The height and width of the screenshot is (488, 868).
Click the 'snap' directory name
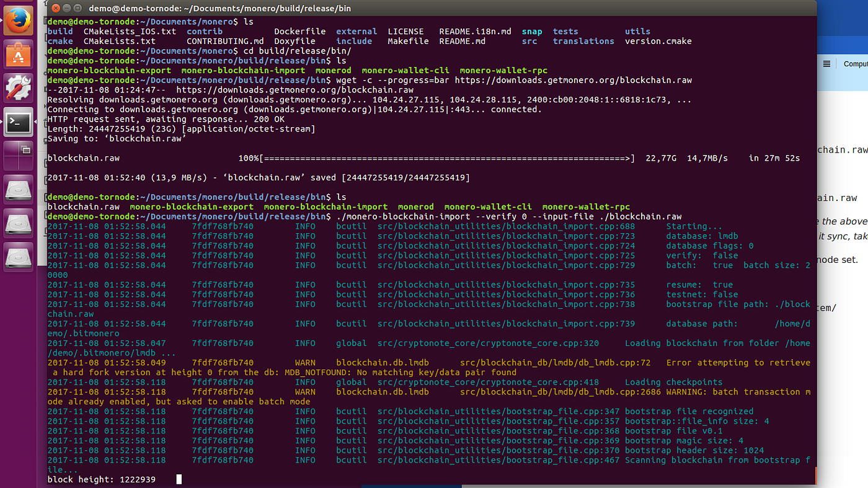(x=532, y=31)
